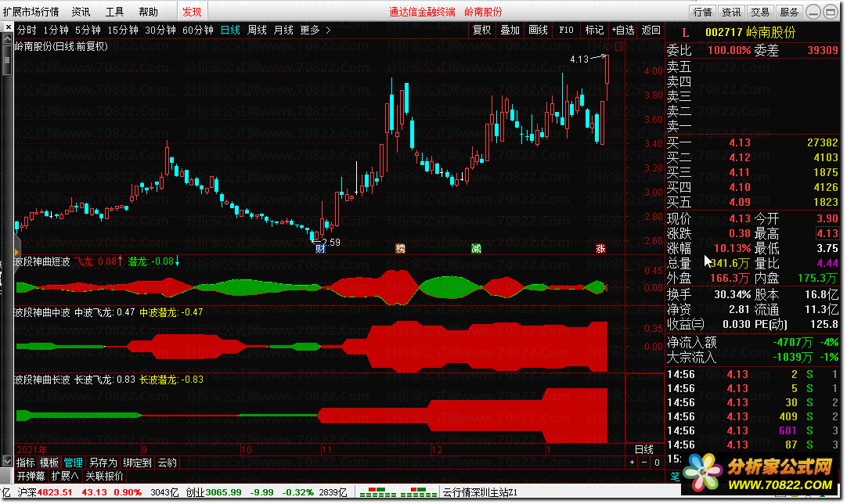Viewport: 847px width, 504px height.
Task: Open the 发现 tab
Action: (x=192, y=12)
